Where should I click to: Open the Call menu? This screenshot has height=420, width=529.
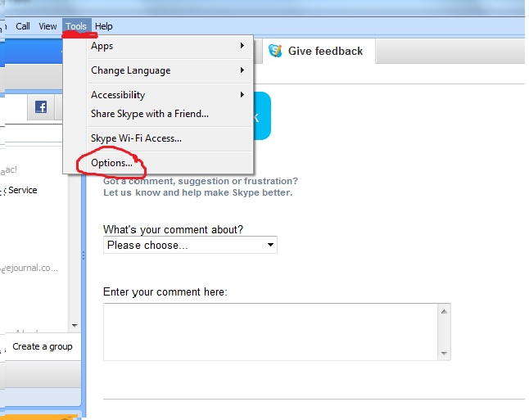pyautogui.click(x=23, y=26)
